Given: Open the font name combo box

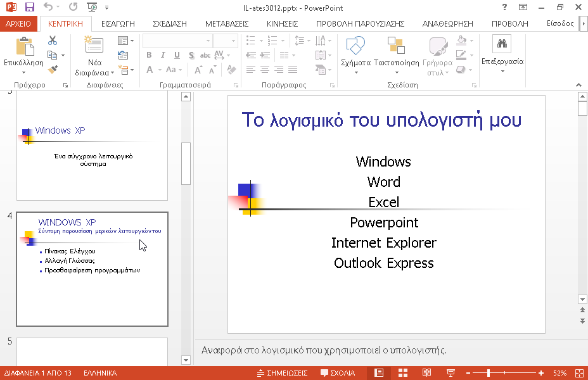Looking at the screenshot, I should point(177,41).
